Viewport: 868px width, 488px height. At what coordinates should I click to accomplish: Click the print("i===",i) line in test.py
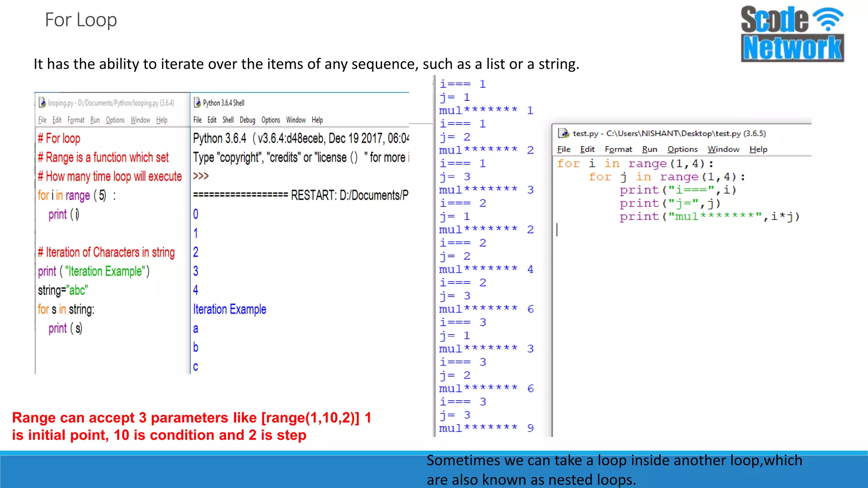(x=678, y=190)
